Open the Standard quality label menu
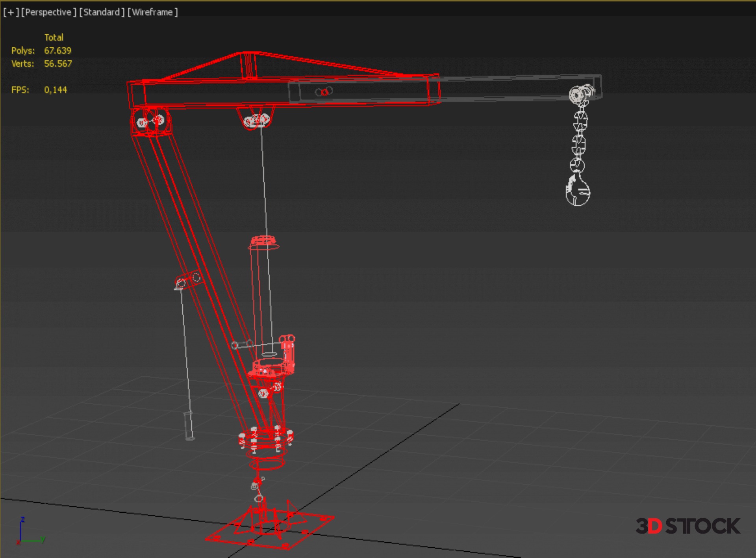 tap(102, 12)
